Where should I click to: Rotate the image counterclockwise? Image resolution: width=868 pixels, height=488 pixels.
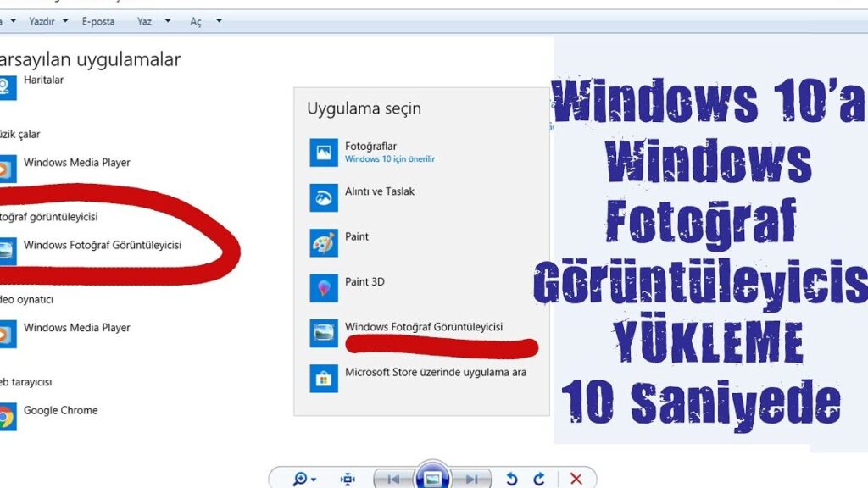[x=511, y=479]
